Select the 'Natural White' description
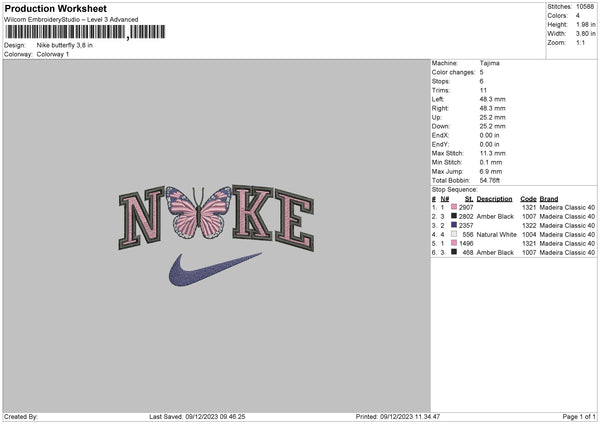600x424 pixels. point(497,235)
